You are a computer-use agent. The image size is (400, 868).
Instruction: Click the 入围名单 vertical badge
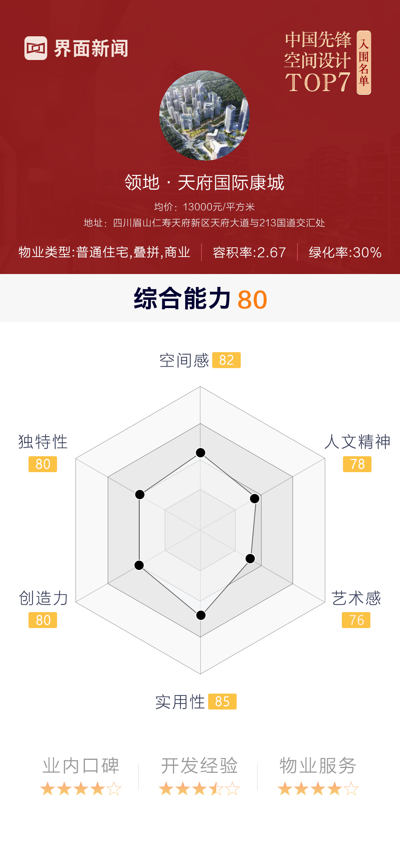[x=364, y=63]
